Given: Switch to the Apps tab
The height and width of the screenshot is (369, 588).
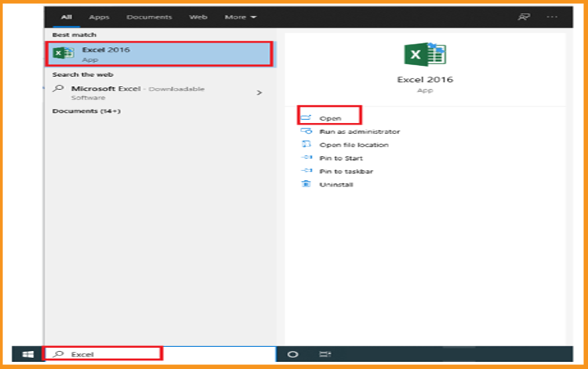Looking at the screenshot, I should point(99,17).
